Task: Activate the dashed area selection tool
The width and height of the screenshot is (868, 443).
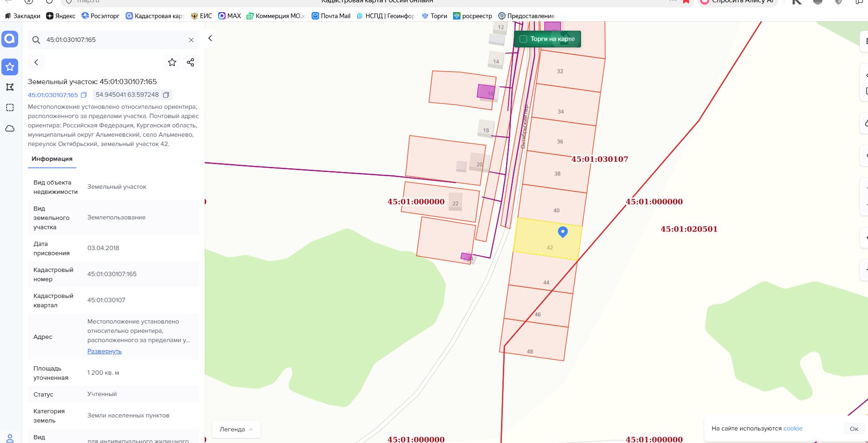Action: pyautogui.click(x=10, y=107)
